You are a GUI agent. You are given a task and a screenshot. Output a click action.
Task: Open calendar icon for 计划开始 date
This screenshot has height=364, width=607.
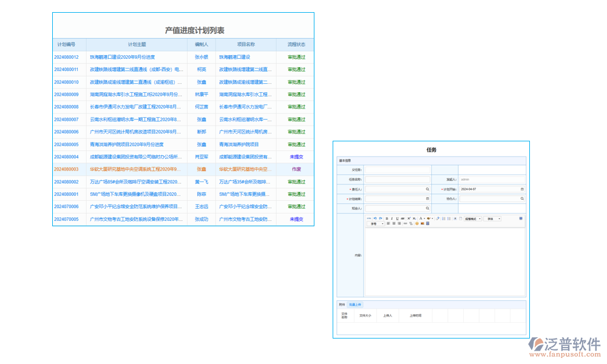tap(522, 189)
